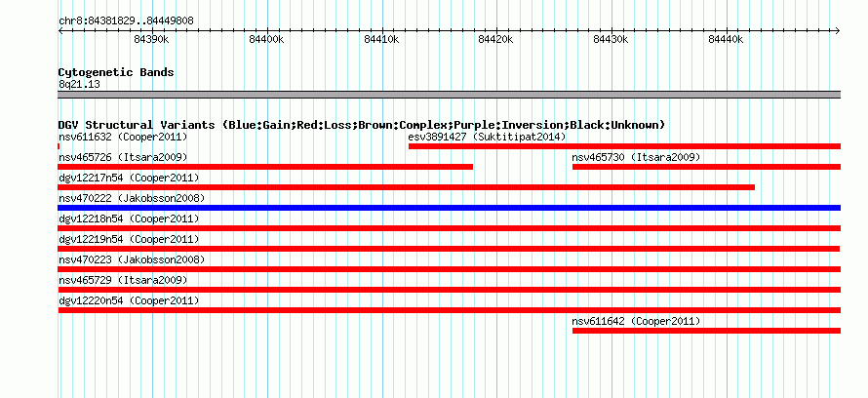Click the dgv12218n54 (Cooper2011) label
Image resolution: width=868 pixels, height=398 pixels.
pyautogui.click(x=129, y=219)
